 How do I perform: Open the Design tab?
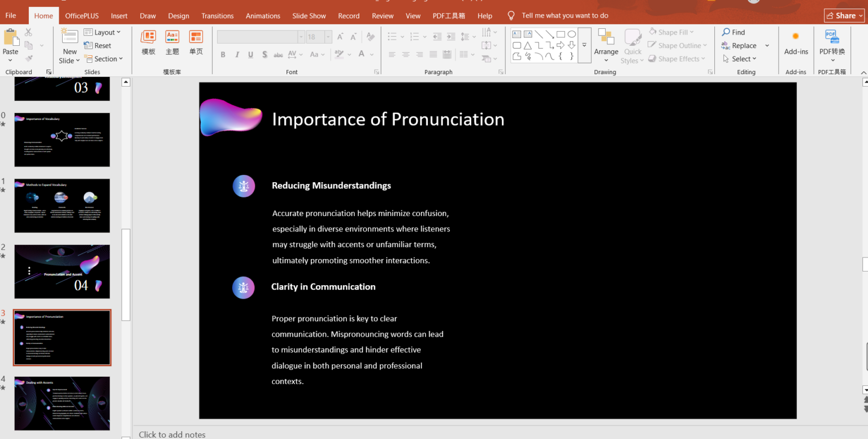click(x=179, y=16)
